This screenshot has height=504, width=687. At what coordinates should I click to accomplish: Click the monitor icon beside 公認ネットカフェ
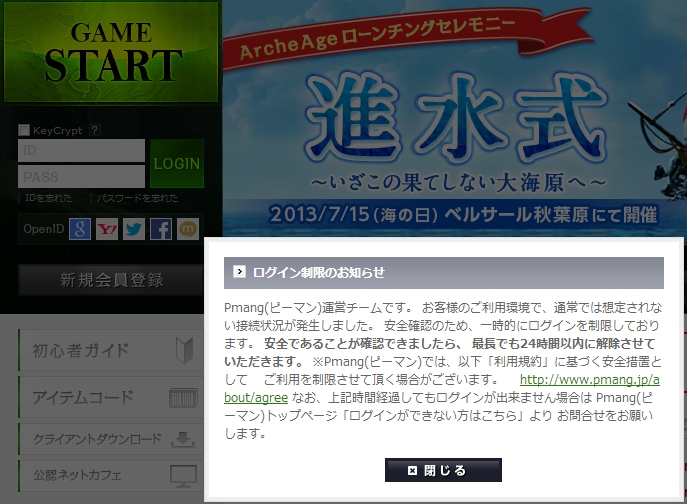point(184,473)
